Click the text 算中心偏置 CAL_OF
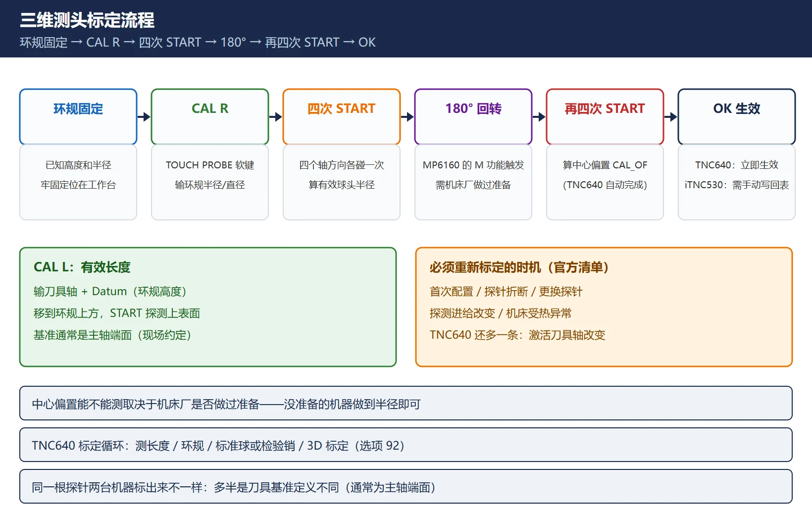This screenshot has height=515, width=812. coord(605,165)
